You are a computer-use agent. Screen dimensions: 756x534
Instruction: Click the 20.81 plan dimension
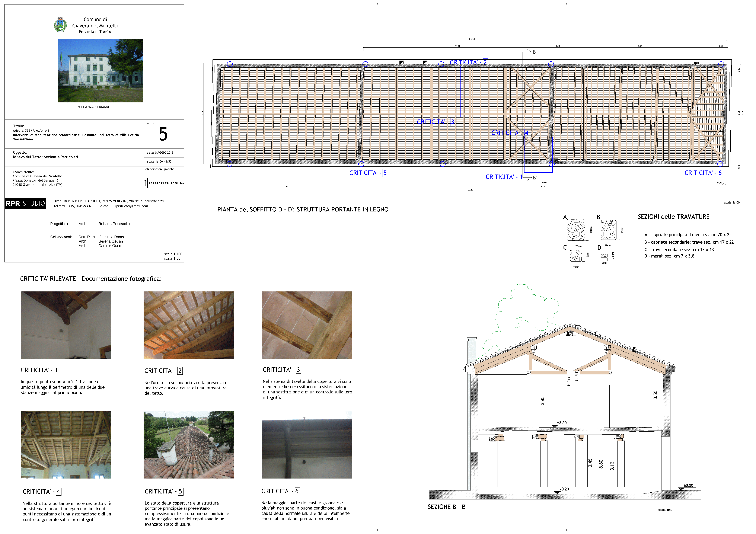click(x=457, y=46)
